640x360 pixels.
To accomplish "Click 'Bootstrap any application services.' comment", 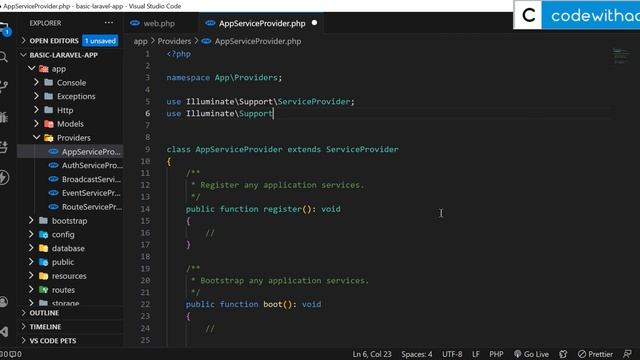I will click(x=284, y=280).
